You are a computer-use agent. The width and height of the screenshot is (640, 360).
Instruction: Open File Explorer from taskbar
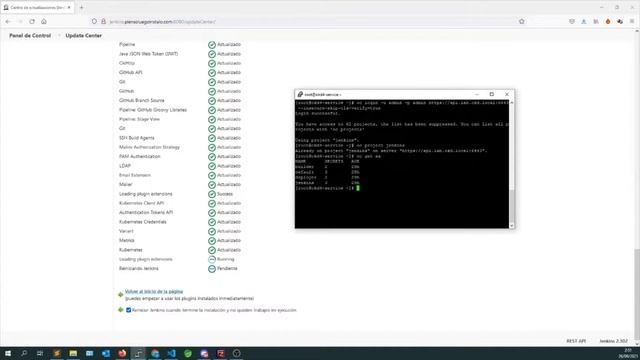(x=73, y=353)
